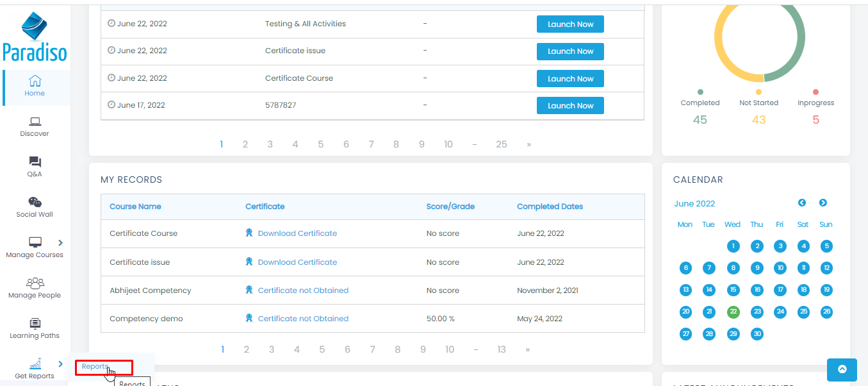Expand the Get Reports submenu arrow
The image size is (868, 386).
61,364
